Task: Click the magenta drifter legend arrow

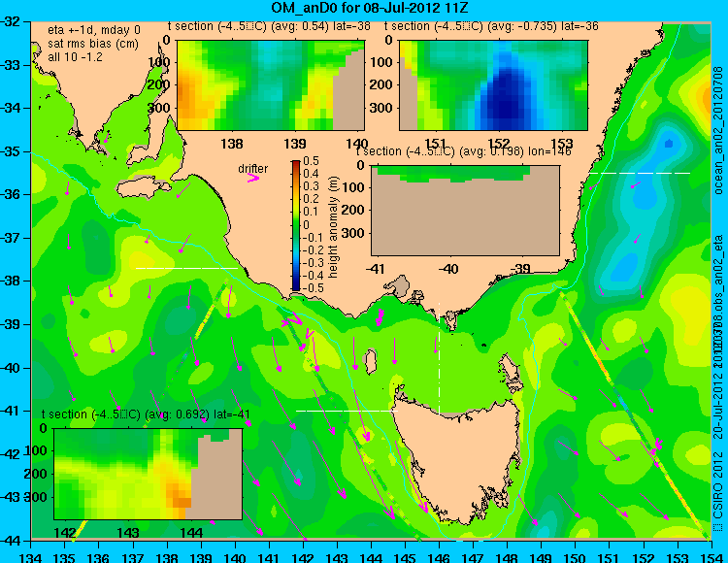Action: coord(253,179)
